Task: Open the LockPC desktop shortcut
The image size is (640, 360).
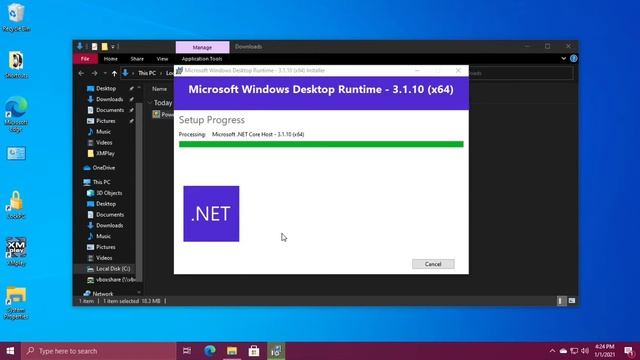Action: point(16,205)
